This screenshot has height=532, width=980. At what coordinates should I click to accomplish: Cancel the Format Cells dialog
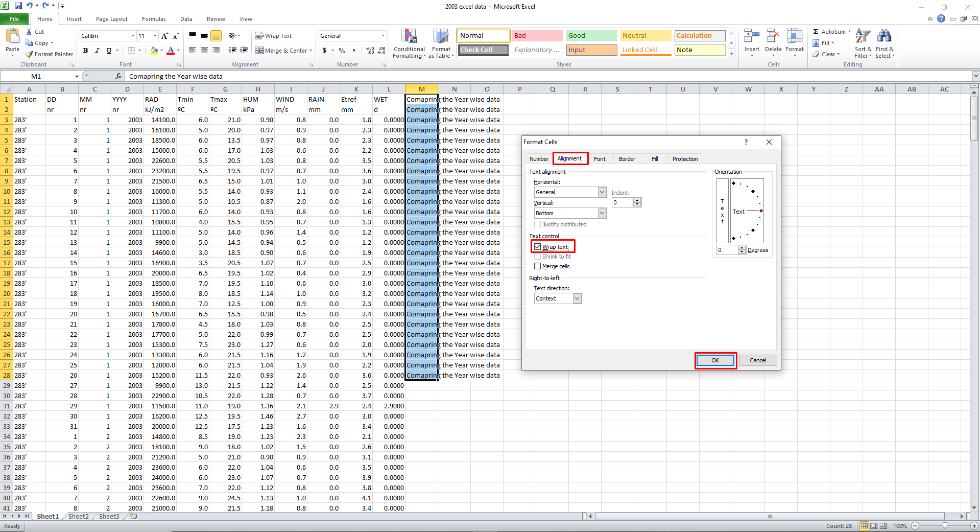(758, 360)
